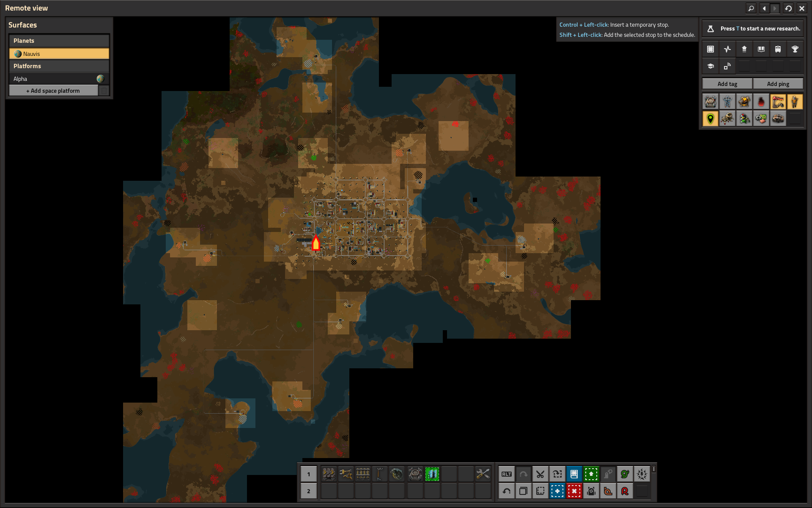Select new blue blueprint plus tool

[557, 491]
